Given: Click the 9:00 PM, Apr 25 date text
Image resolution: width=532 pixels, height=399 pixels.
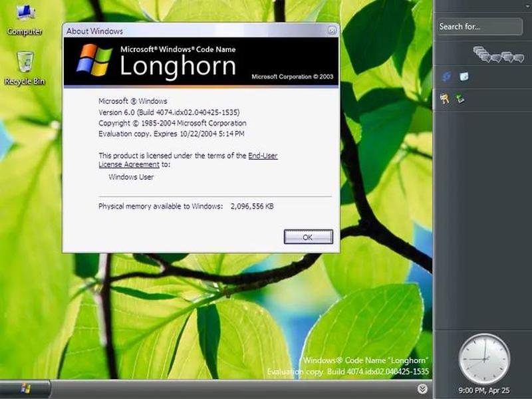Looking at the screenshot, I should coord(484,390).
